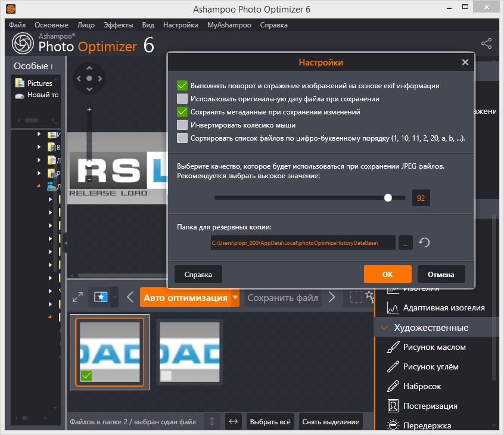The width and height of the screenshot is (504, 435).
Task: Uncheck exif rotation and mirroring option
Action: [x=182, y=86]
